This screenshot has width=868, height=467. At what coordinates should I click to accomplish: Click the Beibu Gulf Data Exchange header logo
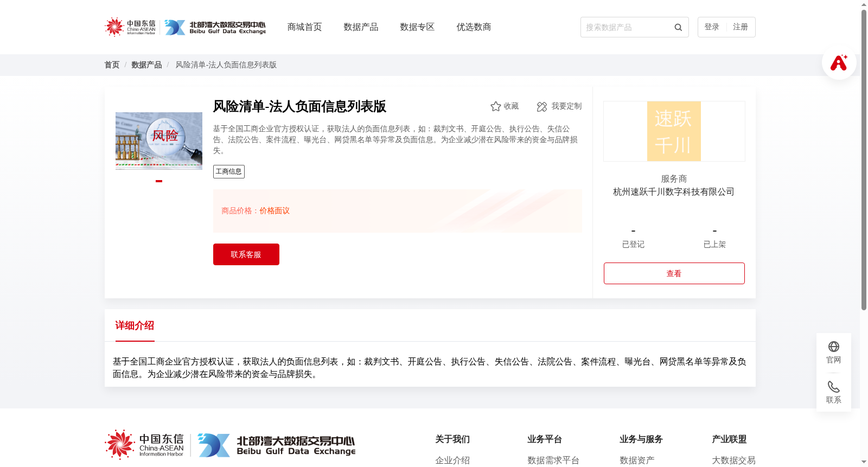coord(215,28)
